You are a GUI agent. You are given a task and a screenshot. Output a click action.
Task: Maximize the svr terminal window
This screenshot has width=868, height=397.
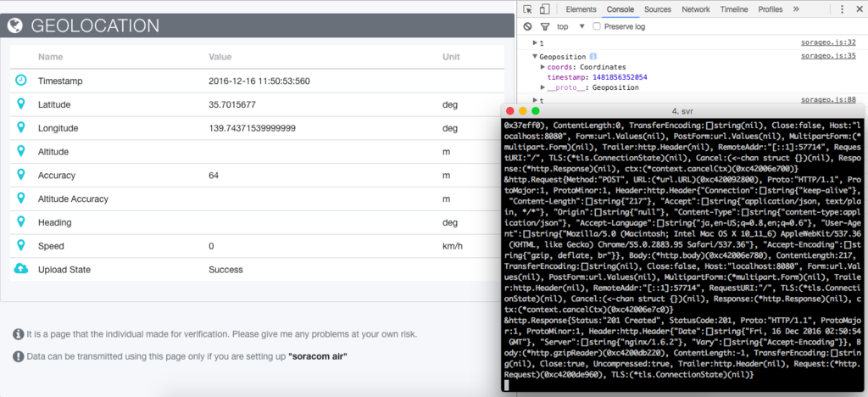tap(536, 111)
